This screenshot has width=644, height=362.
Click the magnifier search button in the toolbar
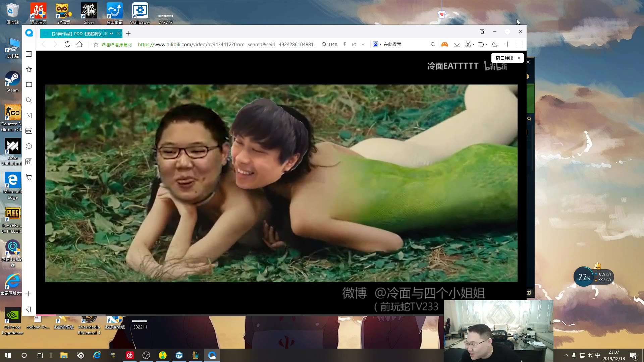tap(433, 44)
